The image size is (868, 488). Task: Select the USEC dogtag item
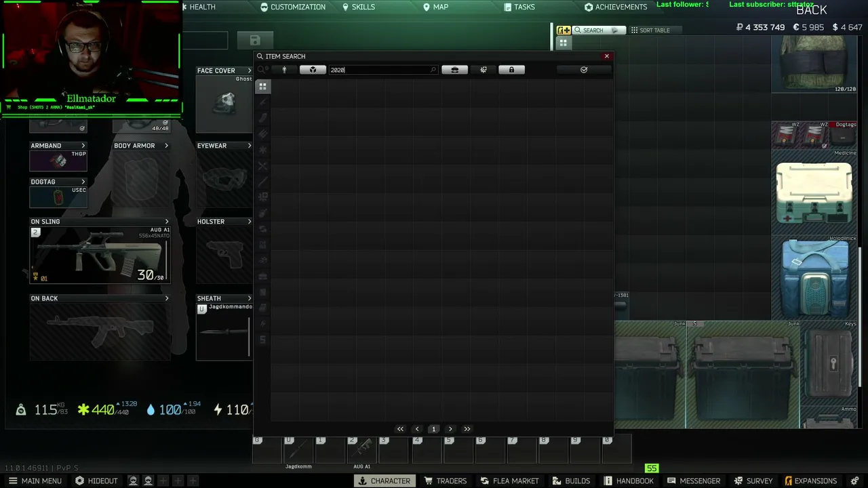click(58, 197)
